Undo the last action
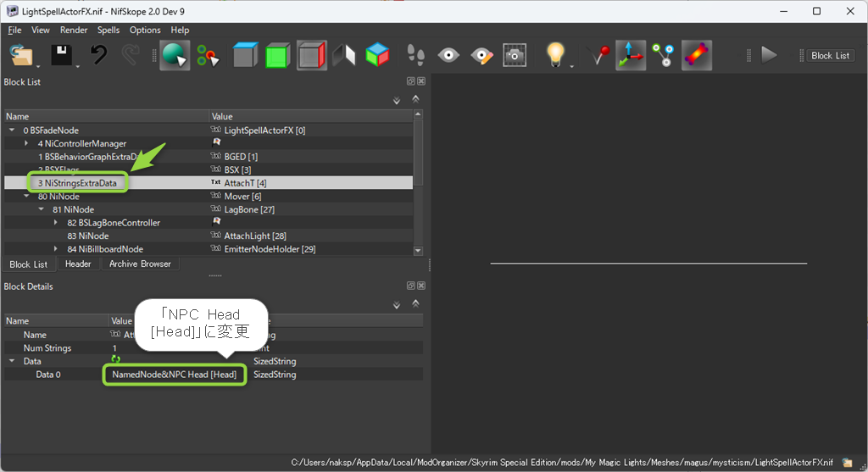The width and height of the screenshot is (868, 472). [x=98, y=55]
